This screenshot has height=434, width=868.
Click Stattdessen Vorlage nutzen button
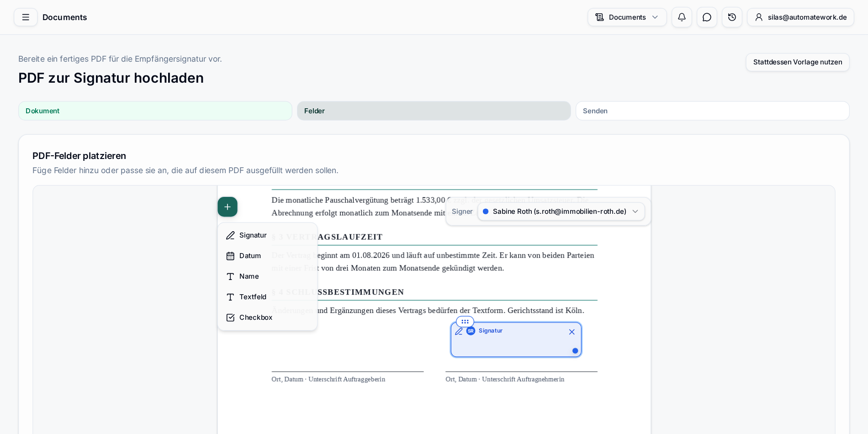[x=798, y=62]
